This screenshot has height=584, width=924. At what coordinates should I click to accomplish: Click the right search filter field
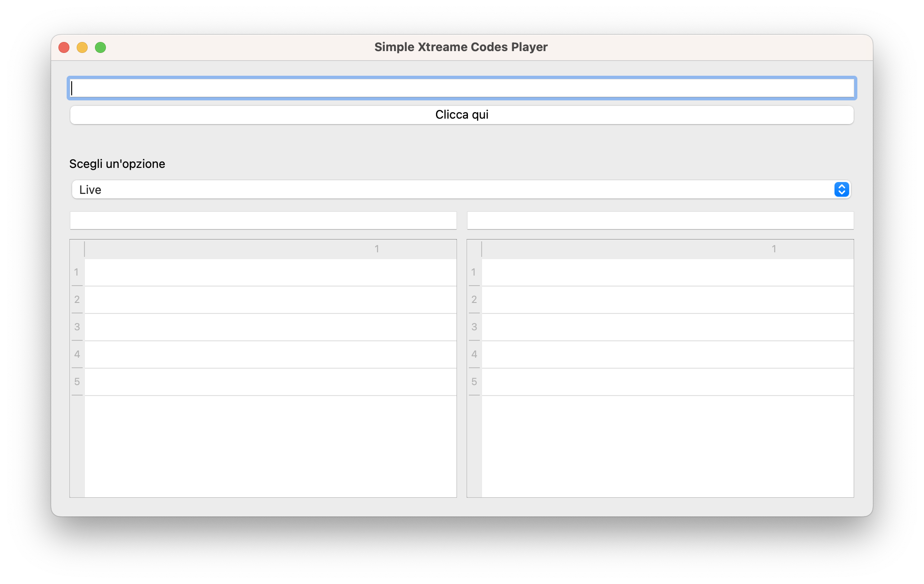(660, 220)
